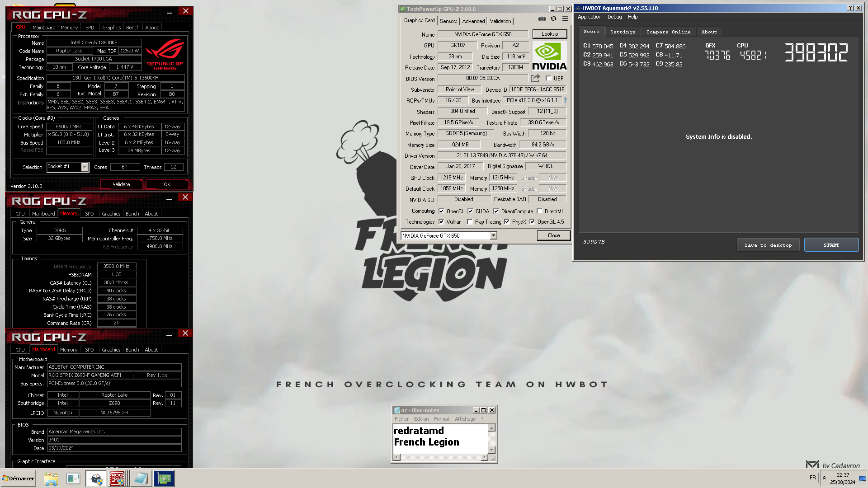
Task: Maximize the oc Bloc-notes window
Action: coord(484,410)
